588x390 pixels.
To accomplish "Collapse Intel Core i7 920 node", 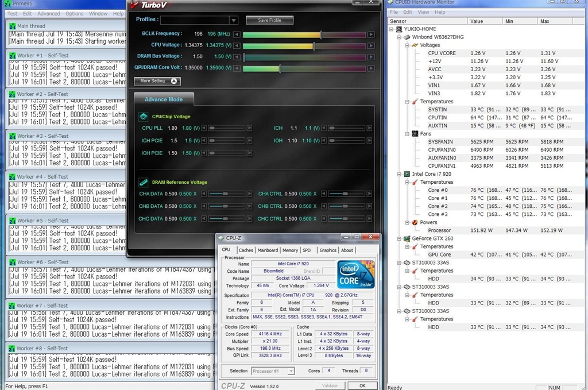I will pos(400,174).
